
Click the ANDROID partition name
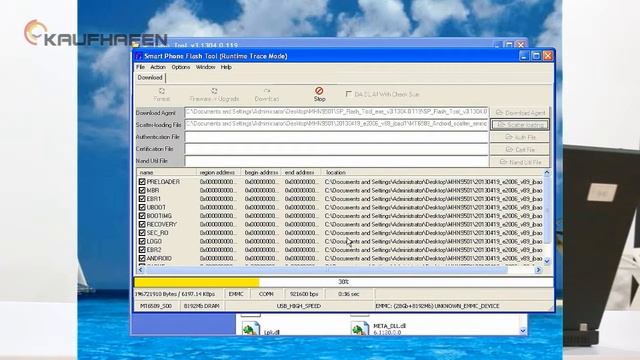(x=159, y=258)
